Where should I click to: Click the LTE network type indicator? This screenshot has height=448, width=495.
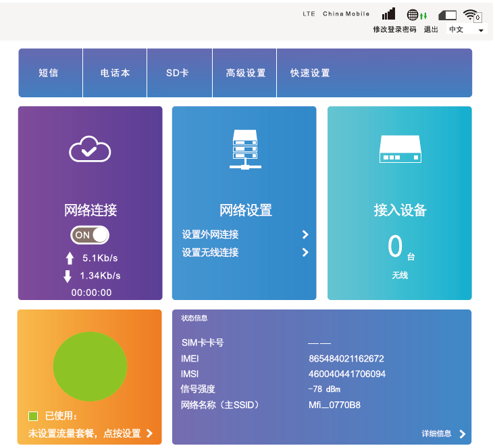(x=309, y=14)
